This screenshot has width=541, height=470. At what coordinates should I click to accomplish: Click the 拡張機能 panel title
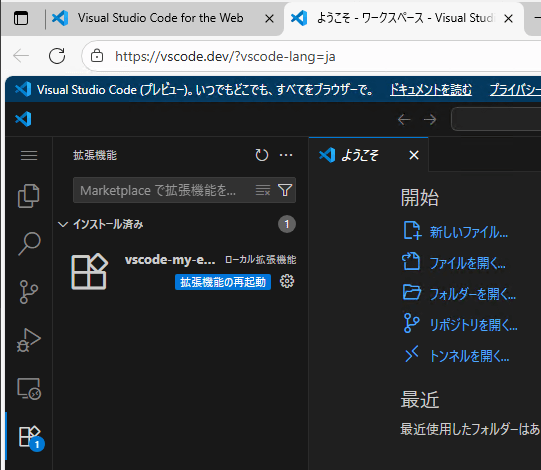(95, 155)
